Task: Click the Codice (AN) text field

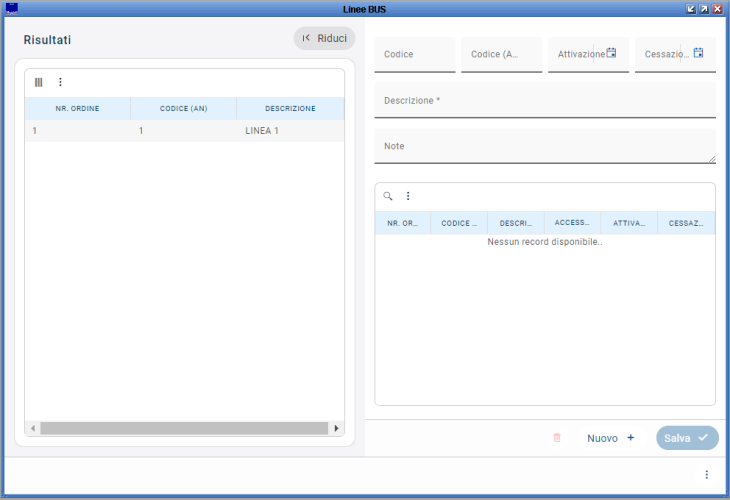Action: click(x=500, y=55)
